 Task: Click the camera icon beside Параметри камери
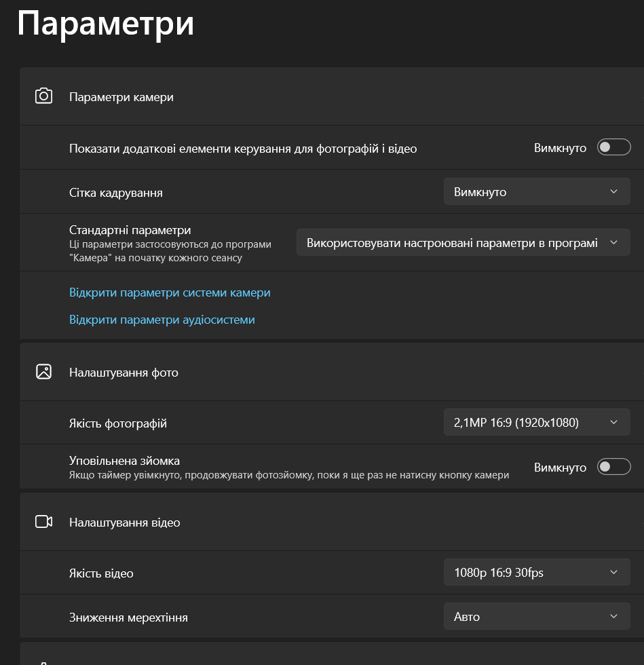point(43,96)
